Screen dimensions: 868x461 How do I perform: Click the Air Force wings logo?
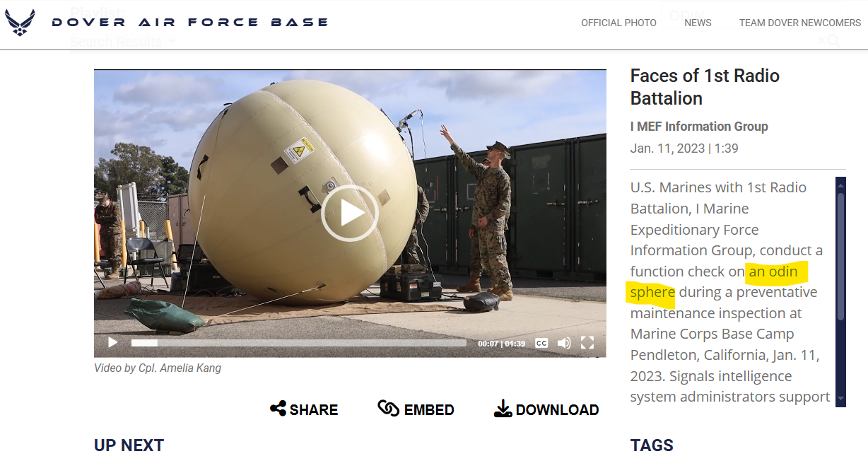[x=20, y=23]
